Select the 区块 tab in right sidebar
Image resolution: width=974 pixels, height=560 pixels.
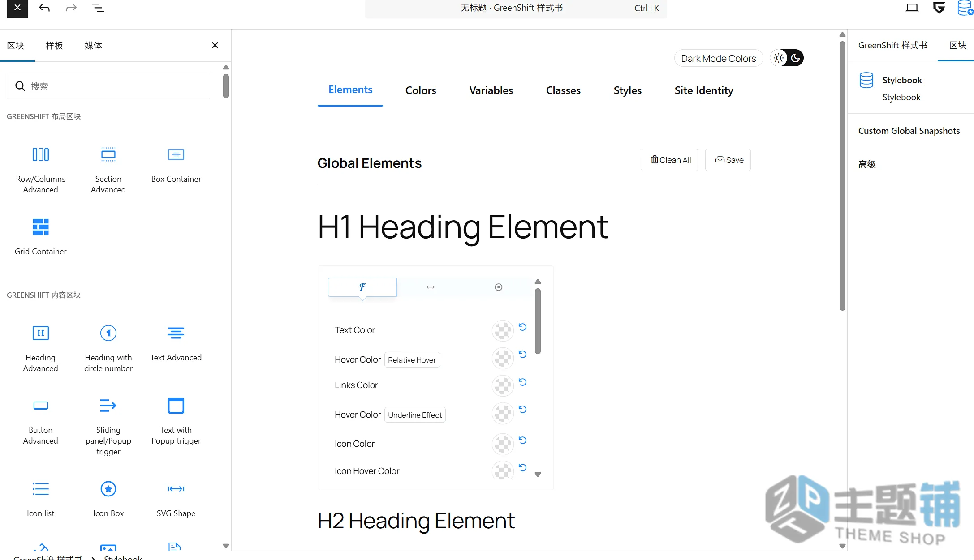pyautogui.click(x=957, y=45)
